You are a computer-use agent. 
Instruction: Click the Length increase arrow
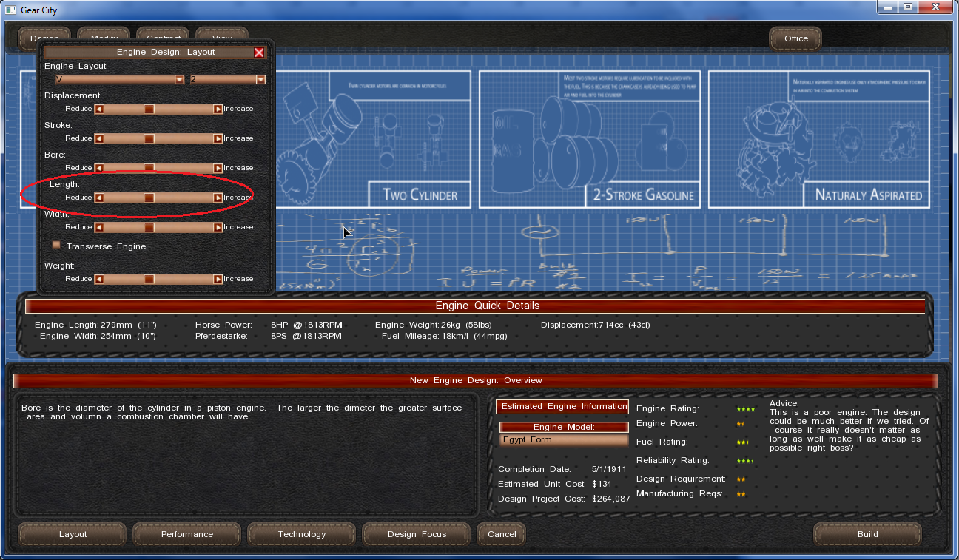pyautogui.click(x=218, y=198)
